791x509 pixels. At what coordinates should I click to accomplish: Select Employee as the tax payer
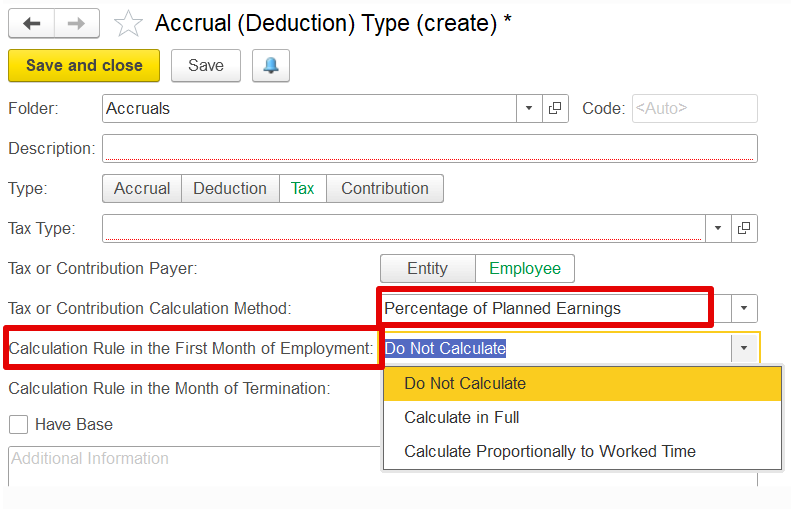pos(525,268)
